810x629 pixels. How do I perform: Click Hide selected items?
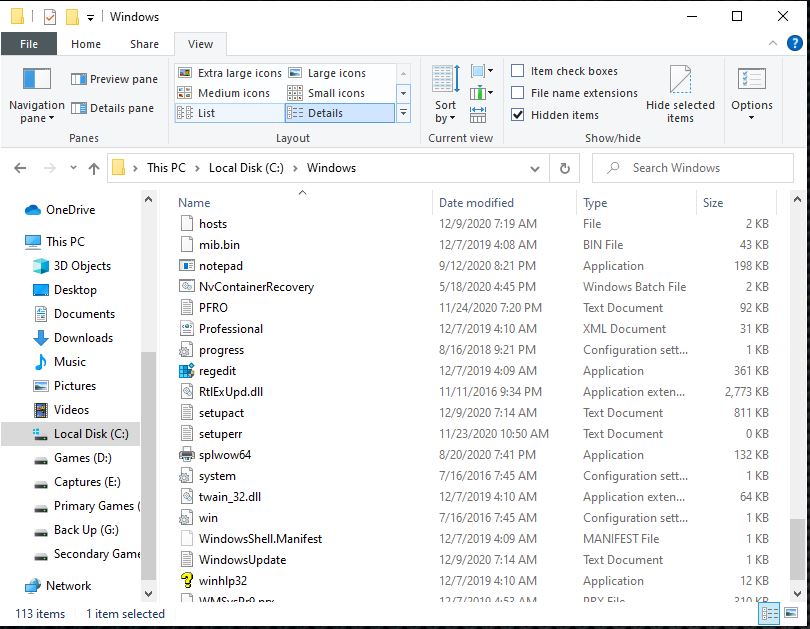click(681, 95)
